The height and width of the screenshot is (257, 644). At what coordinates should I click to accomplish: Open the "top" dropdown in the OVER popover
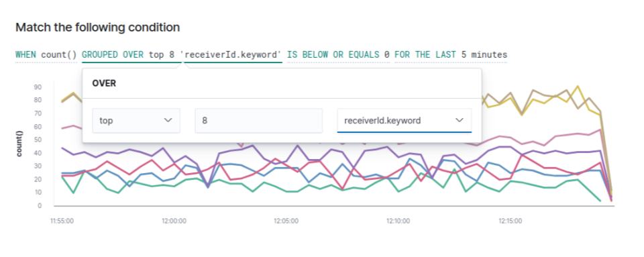coord(136,121)
